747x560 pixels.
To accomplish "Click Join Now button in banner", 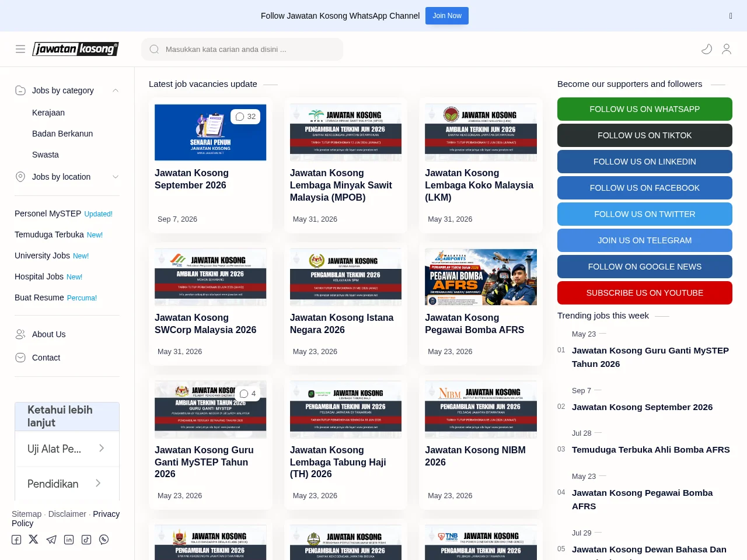I will pos(447,16).
